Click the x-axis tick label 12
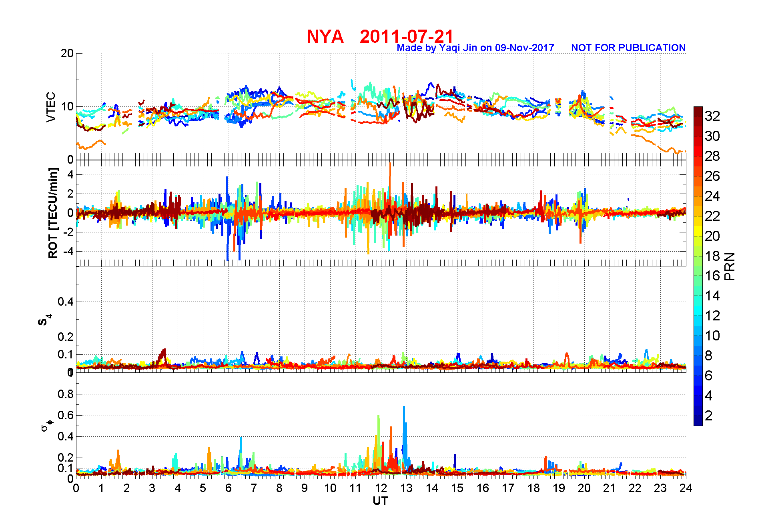The width and height of the screenshot is (762, 532). coord(381,488)
